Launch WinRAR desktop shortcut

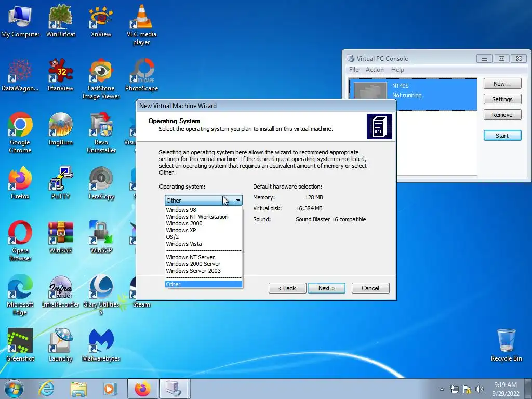coord(60,237)
